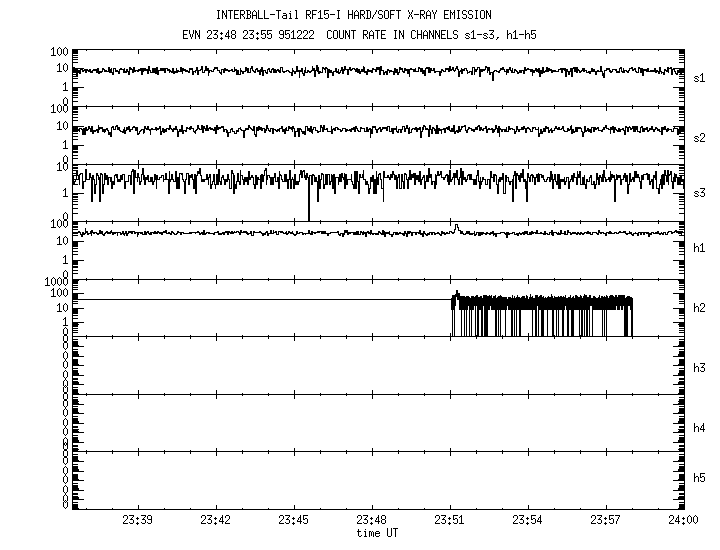
Task: Click the h1 channel label
Action: coord(700,248)
